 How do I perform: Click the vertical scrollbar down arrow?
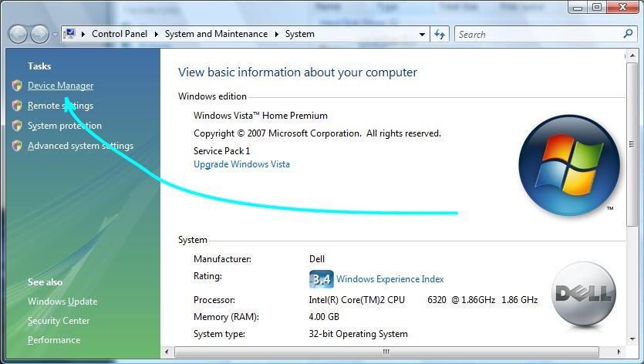(631, 339)
